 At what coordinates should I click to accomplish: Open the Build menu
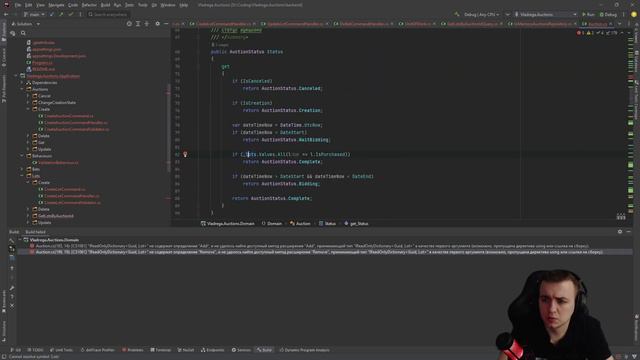105,5
